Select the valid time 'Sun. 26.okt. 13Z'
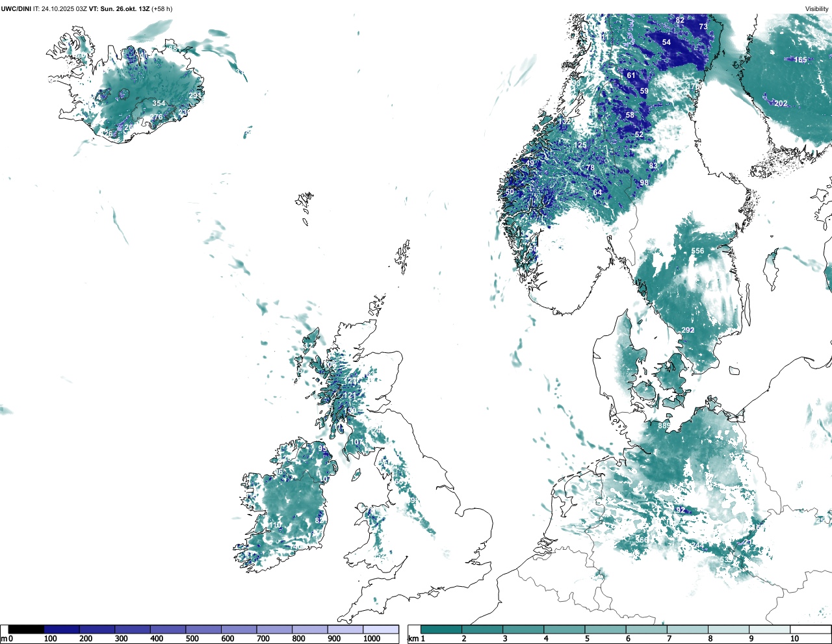The image size is (832, 644). 123,8
